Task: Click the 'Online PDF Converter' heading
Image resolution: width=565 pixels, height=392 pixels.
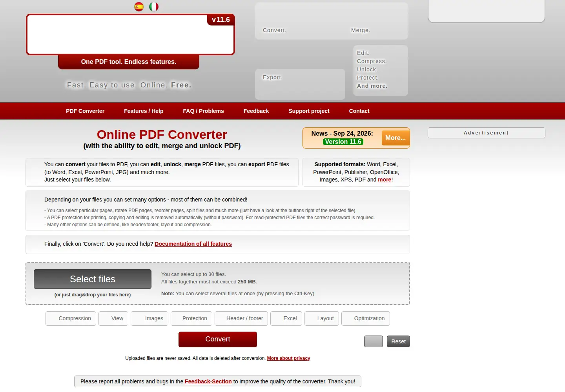Action: coord(162,134)
